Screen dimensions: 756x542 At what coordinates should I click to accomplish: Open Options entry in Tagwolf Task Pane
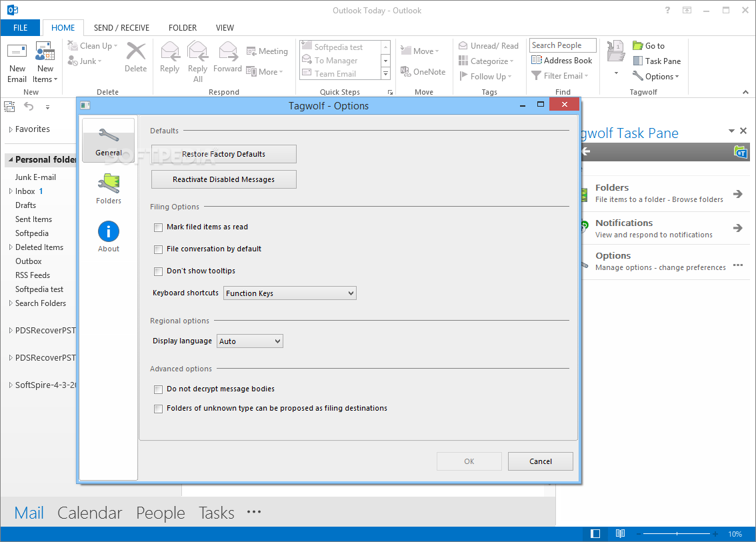[665, 261]
